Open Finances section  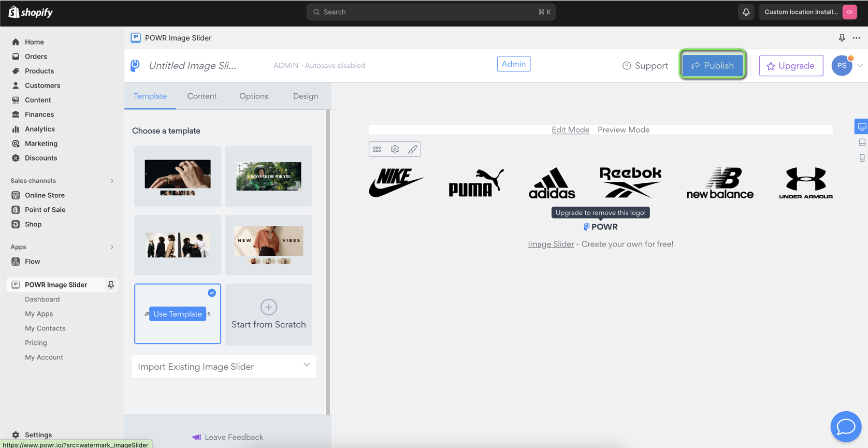39,114
